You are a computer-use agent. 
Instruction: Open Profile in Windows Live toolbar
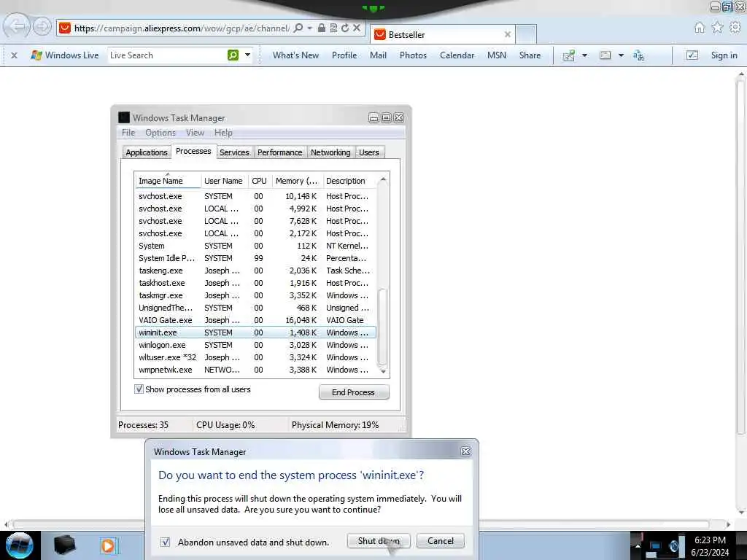click(344, 55)
